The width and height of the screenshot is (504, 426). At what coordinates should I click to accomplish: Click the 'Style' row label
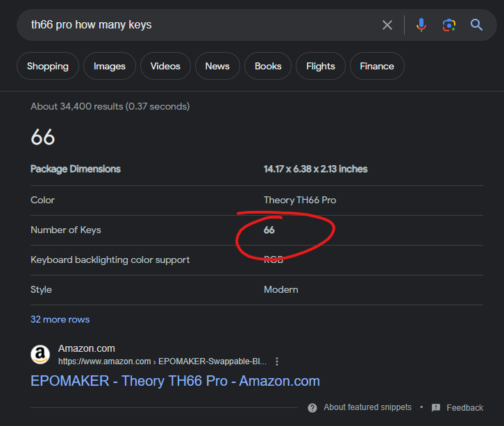point(41,290)
